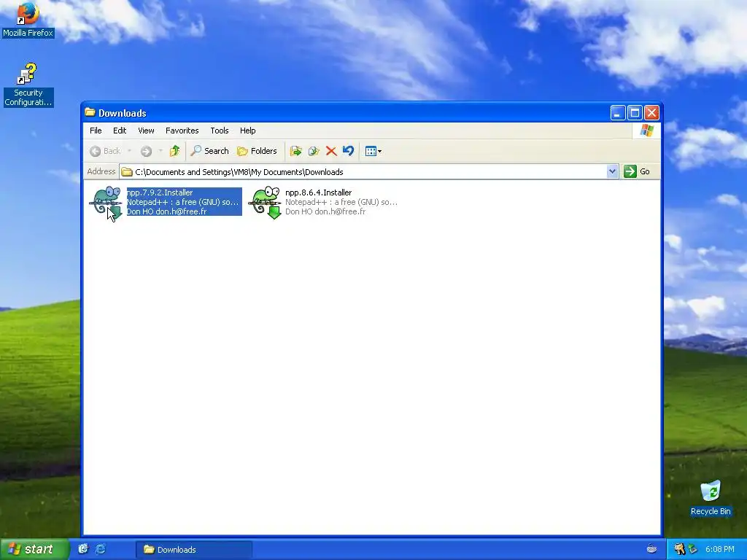Viewport: 747px width, 560px height.
Task: Open the Tools menu
Action: (x=220, y=131)
